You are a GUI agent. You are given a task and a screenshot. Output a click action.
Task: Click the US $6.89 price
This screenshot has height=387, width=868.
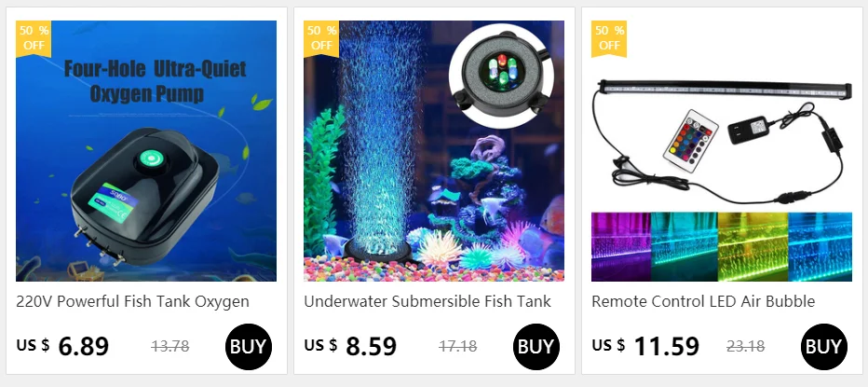point(62,347)
